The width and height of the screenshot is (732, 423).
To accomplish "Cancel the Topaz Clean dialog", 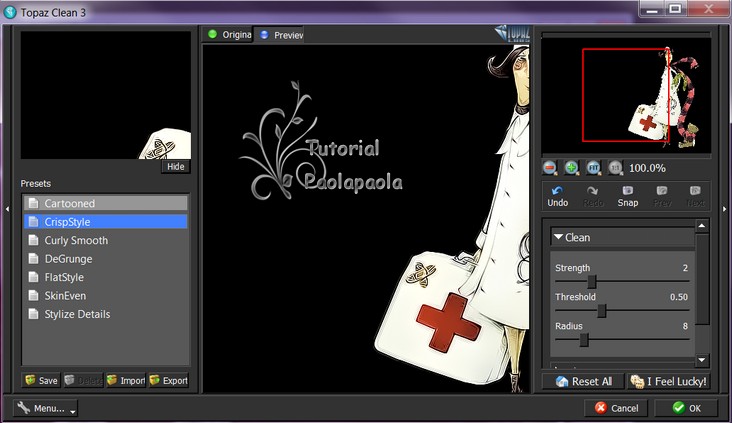I will (x=616, y=409).
